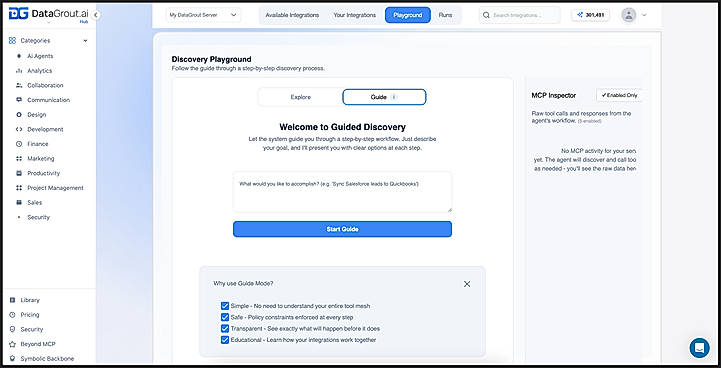
Task: Click the Productivity category icon
Action: (x=19, y=173)
